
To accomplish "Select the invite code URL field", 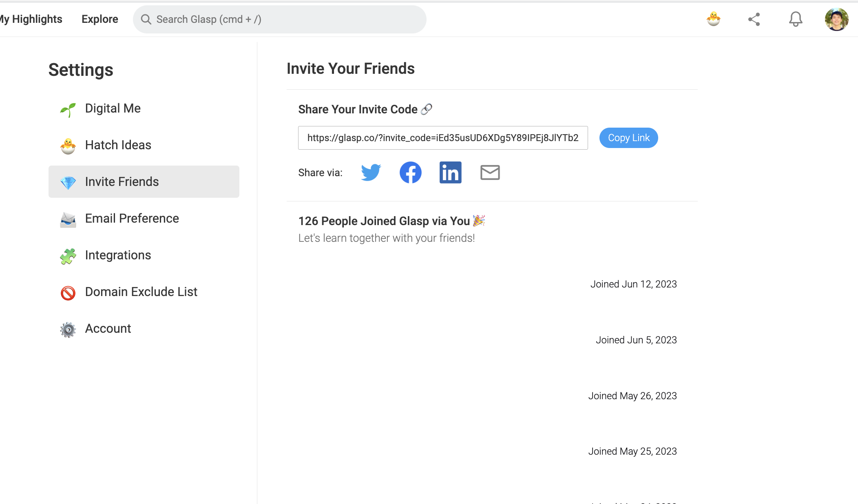I will pos(443,138).
